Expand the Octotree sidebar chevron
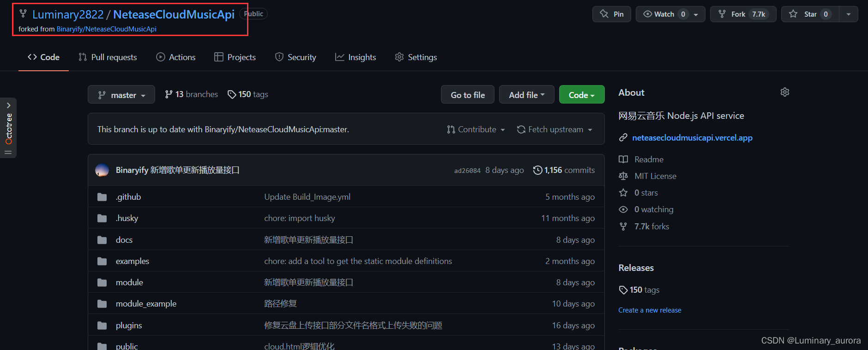Image resolution: width=868 pixels, height=350 pixels. [8, 105]
